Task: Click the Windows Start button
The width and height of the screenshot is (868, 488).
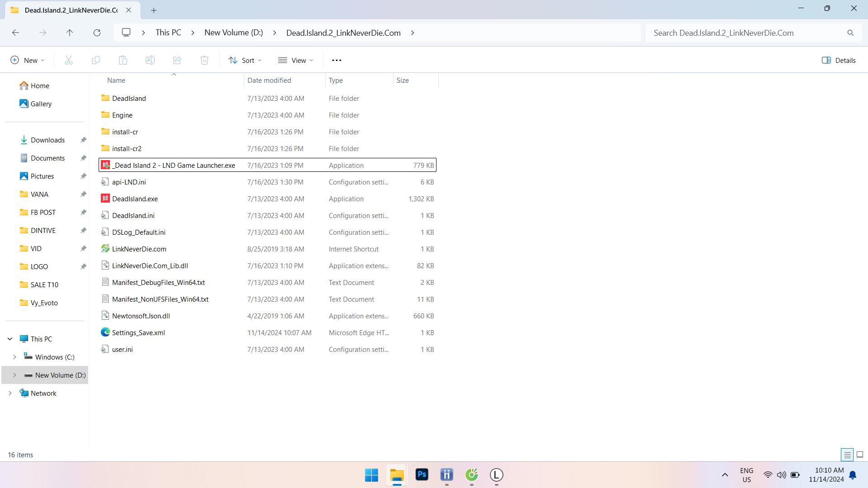Action: coord(371,475)
